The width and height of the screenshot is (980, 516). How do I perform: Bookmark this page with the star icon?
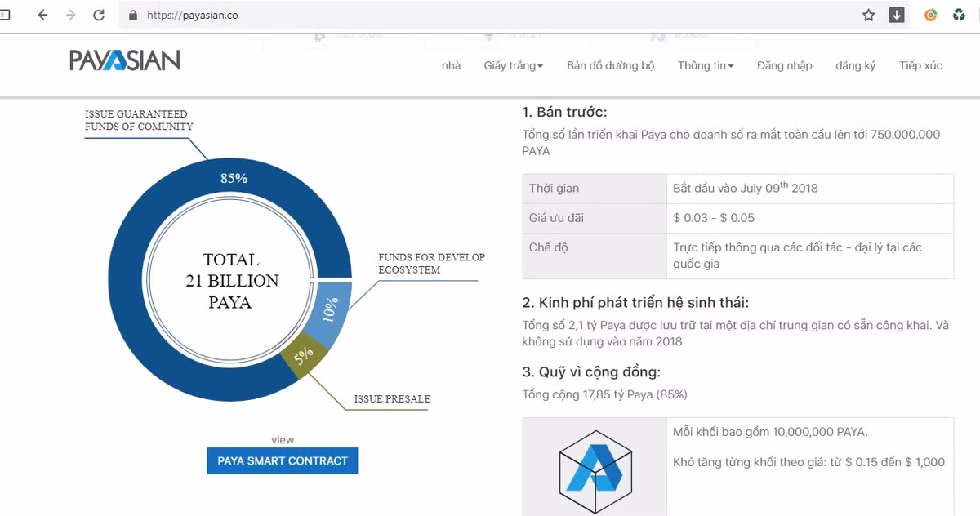(x=868, y=15)
